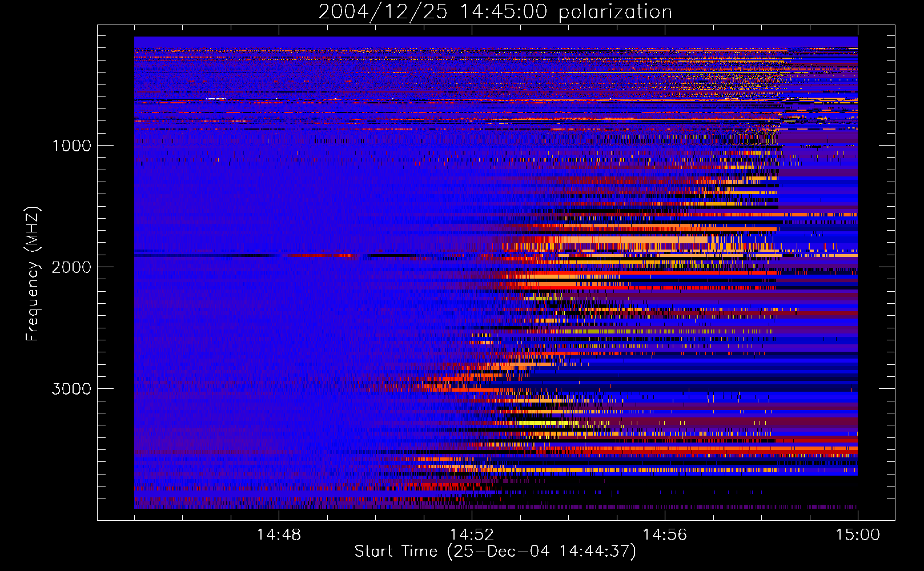The height and width of the screenshot is (571, 924).
Task: Click the 2000 frequency tick label
Action: (x=71, y=267)
